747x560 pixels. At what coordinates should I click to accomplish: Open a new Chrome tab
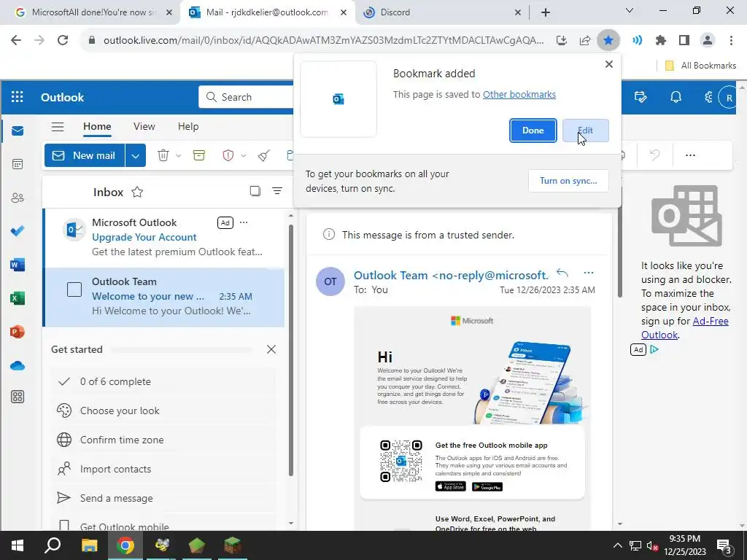pos(546,12)
